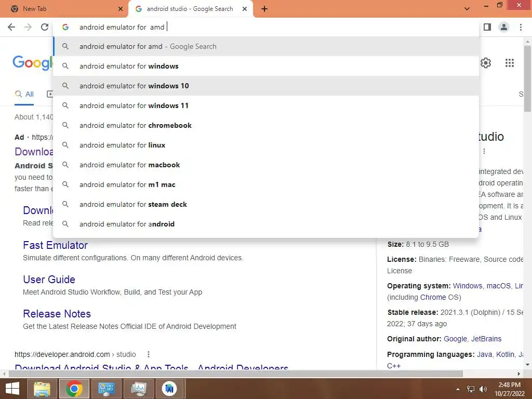Image resolution: width=532 pixels, height=399 pixels.
Task: Open the Android Studio taskbar icon
Action: (x=170, y=389)
